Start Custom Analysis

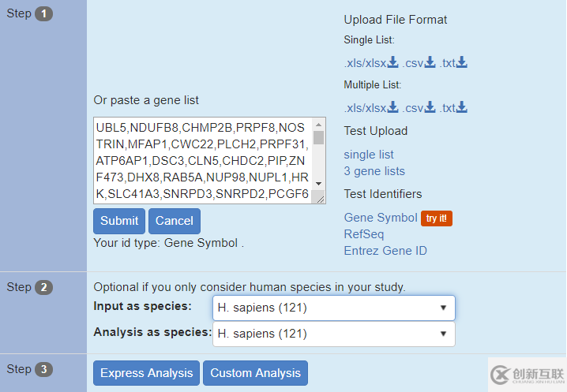tap(255, 373)
